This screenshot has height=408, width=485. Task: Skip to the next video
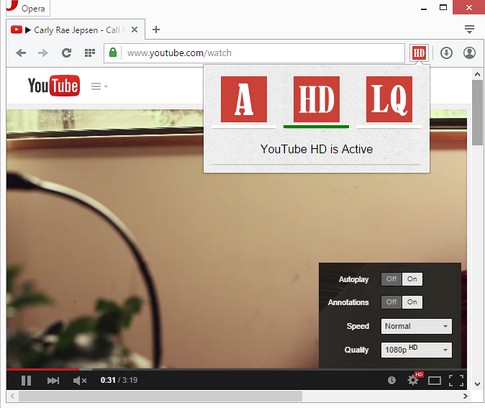pos(53,380)
